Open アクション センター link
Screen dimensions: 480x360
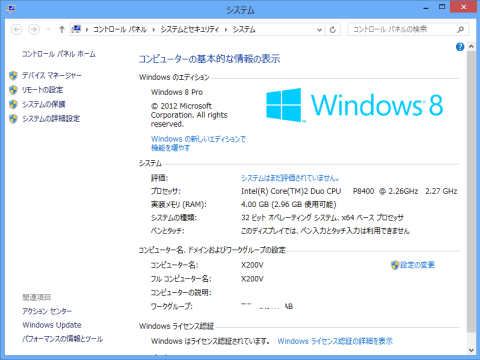[47, 311]
